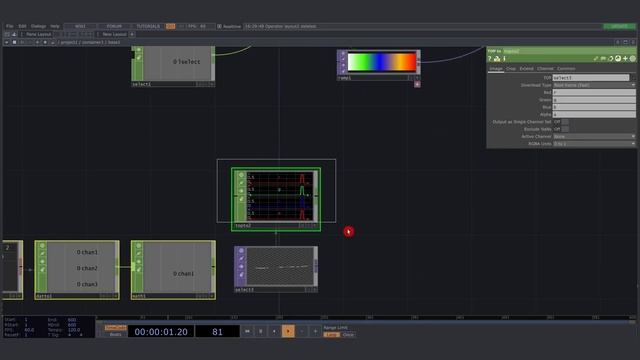Click the play reverse button in timeline
Image resolution: width=640 pixels, height=360 pixels.
274,331
